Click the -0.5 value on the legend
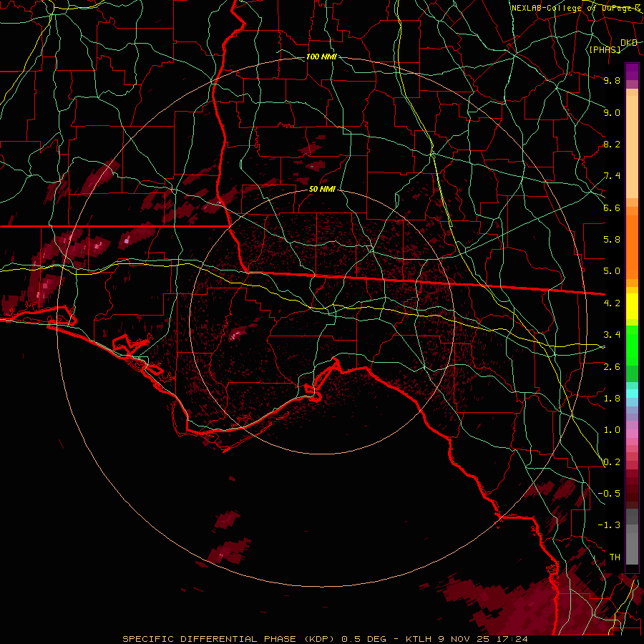 click(609, 494)
